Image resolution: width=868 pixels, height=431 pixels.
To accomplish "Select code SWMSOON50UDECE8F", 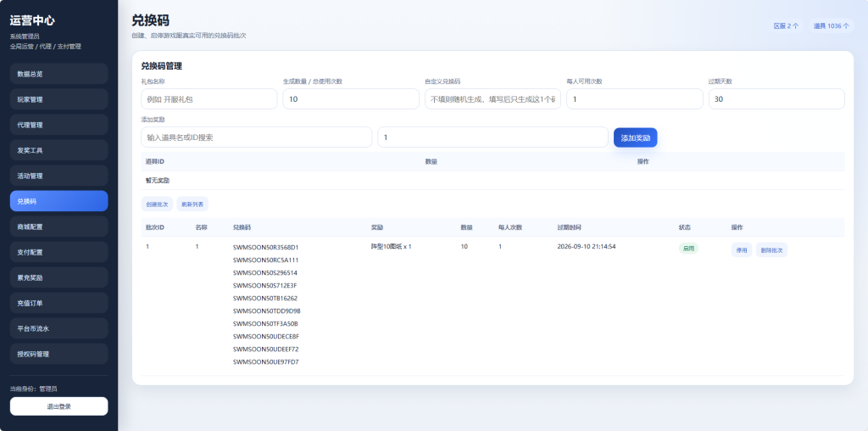I will [x=266, y=336].
